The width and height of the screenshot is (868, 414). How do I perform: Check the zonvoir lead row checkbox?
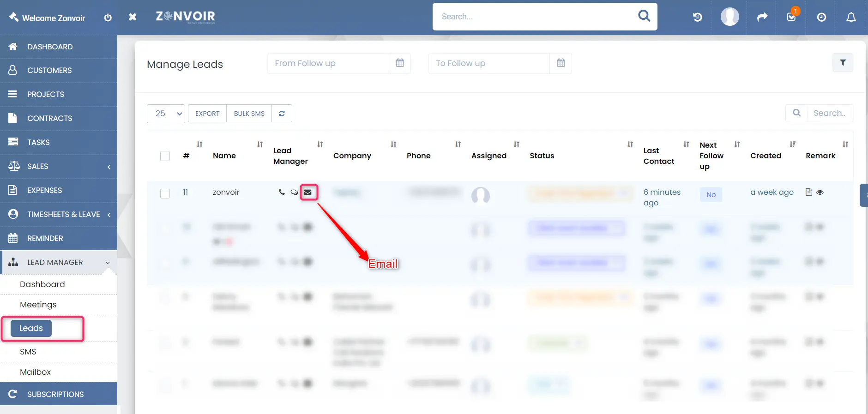point(165,193)
